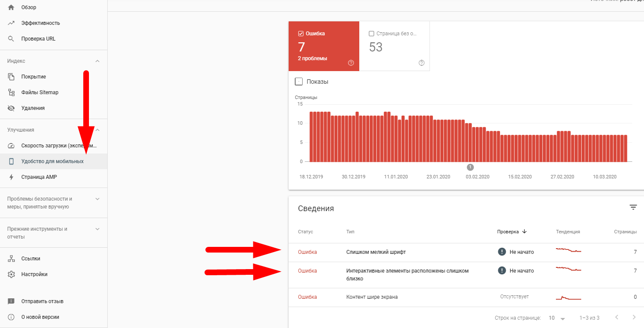Click warning icon in Интерактивные элементы row
The width and height of the screenshot is (644, 328).
click(x=502, y=270)
